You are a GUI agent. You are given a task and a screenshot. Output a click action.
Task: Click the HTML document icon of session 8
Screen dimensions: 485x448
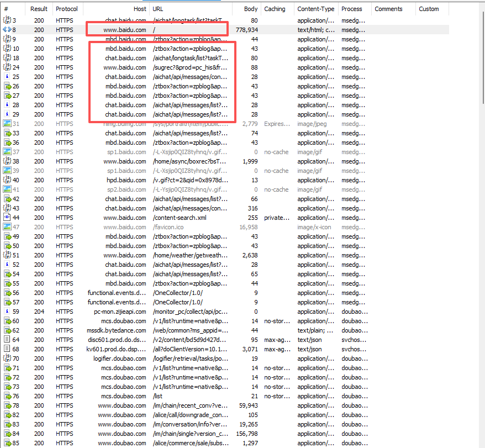coord(7,30)
